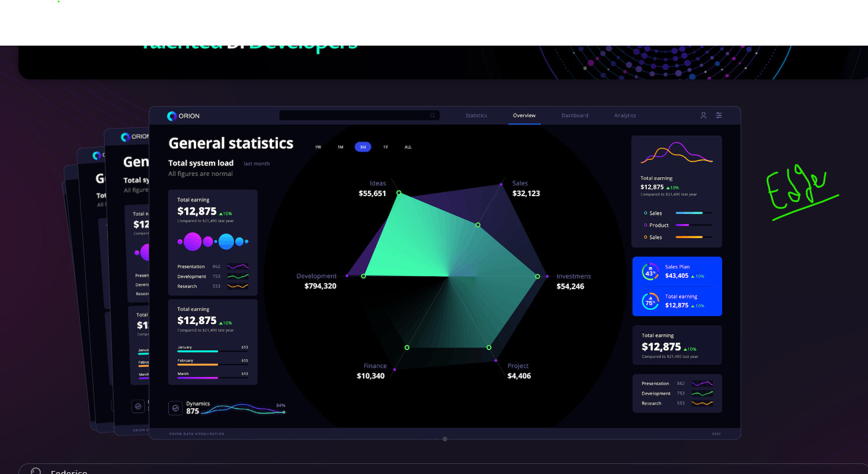
Task: Click the Dynamics checkmark circle icon
Action: 175,408
